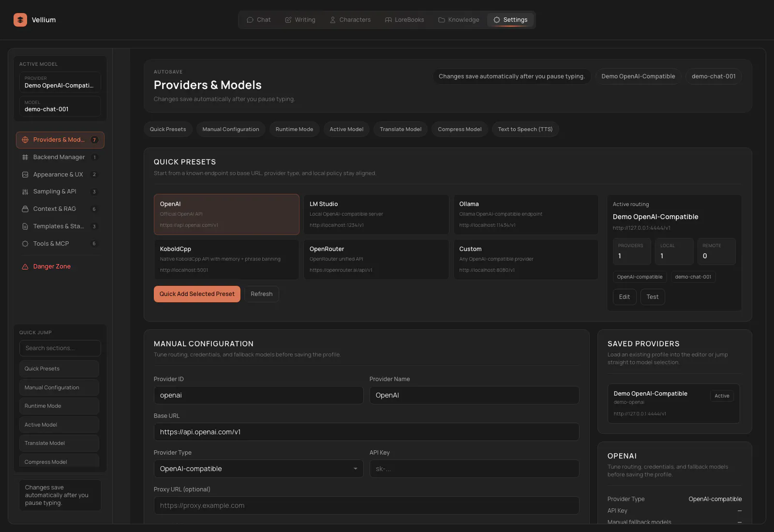
Task: Switch to the Chat tab
Action: [x=259, y=20]
